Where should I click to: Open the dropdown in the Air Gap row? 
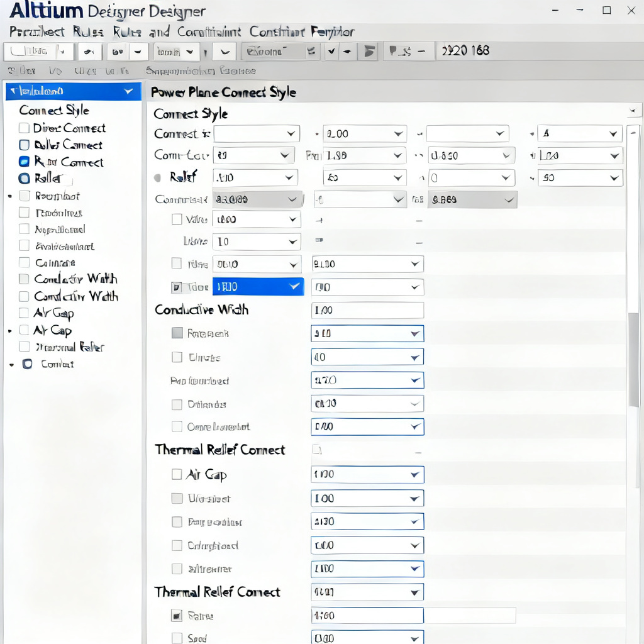[x=367, y=474]
